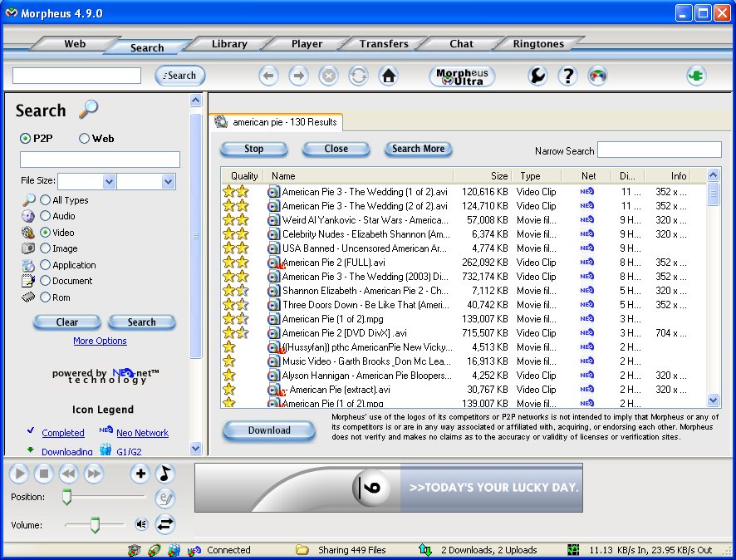Image resolution: width=736 pixels, height=560 pixels.
Task: Click the Narrow Search input field
Action: point(660,150)
